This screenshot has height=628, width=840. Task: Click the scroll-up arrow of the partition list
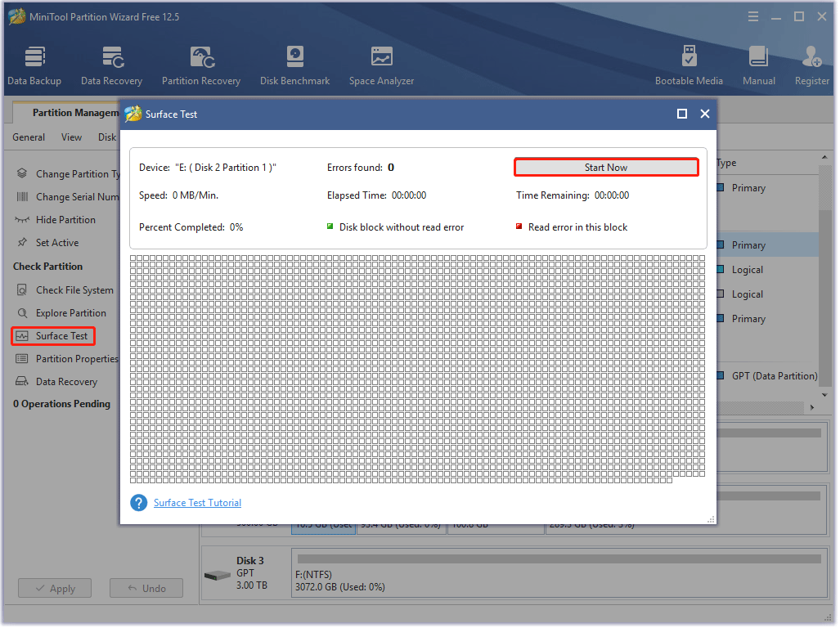(825, 157)
